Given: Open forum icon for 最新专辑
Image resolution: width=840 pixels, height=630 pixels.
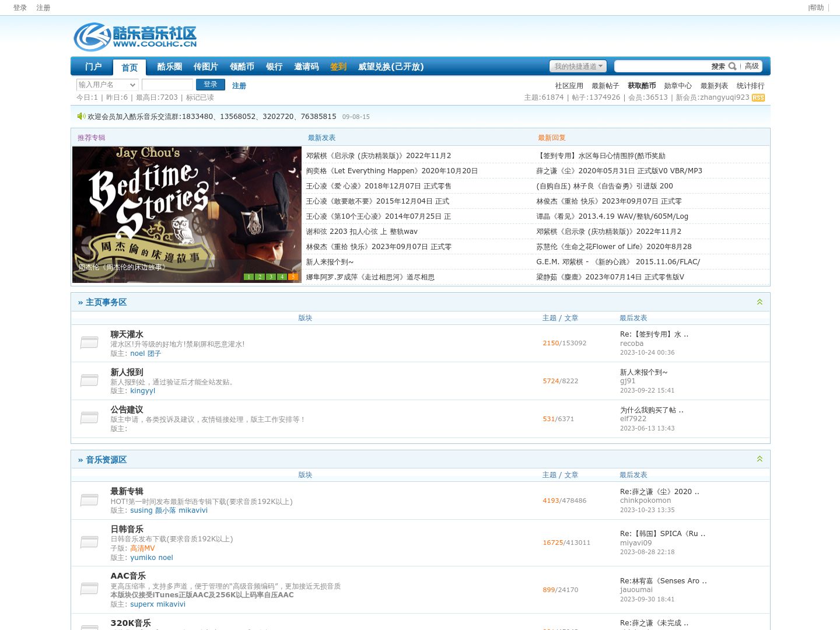Looking at the screenshot, I should [x=89, y=500].
